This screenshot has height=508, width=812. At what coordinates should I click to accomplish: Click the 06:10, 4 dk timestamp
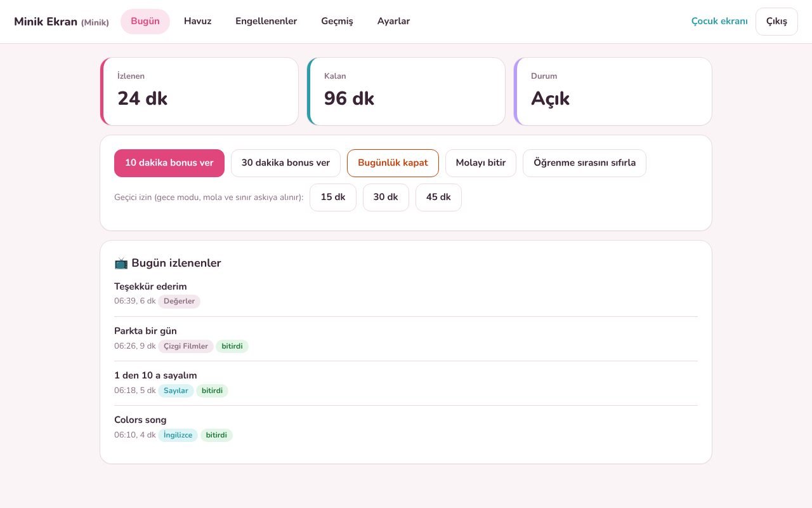point(134,435)
